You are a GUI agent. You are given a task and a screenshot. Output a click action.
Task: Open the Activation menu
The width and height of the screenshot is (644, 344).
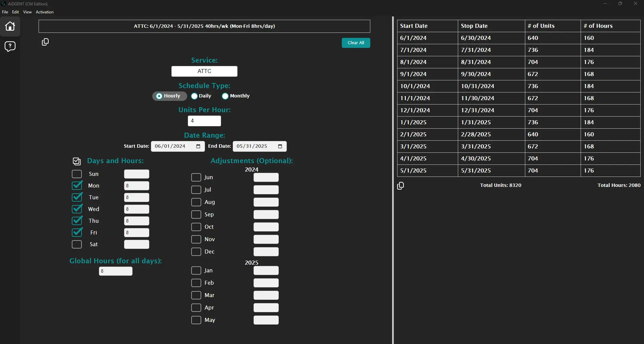coord(45,12)
